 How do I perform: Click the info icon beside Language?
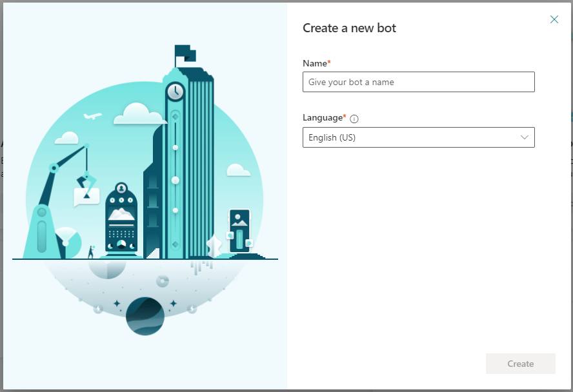coord(354,119)
